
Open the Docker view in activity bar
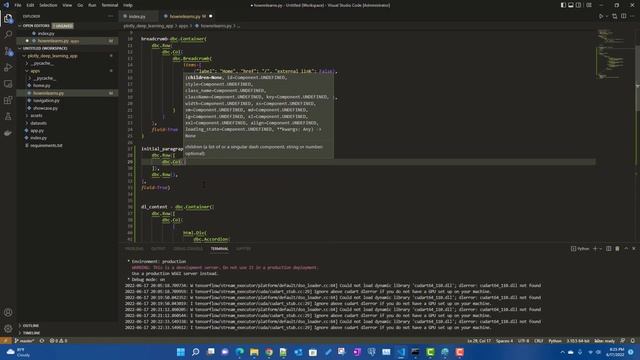click(x=8, y=133)
